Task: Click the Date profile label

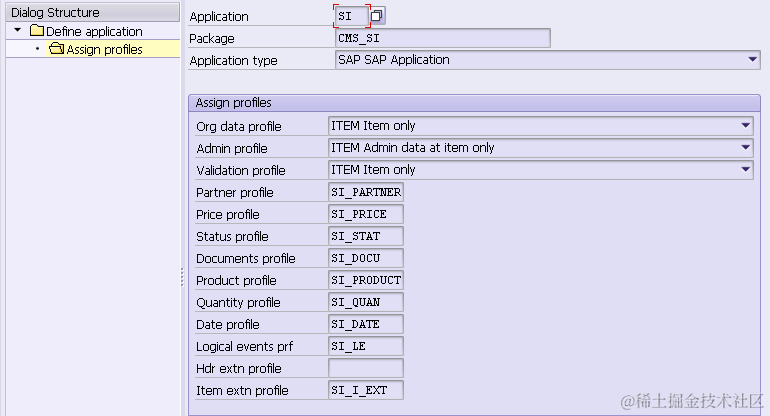Action: [227, 325]
